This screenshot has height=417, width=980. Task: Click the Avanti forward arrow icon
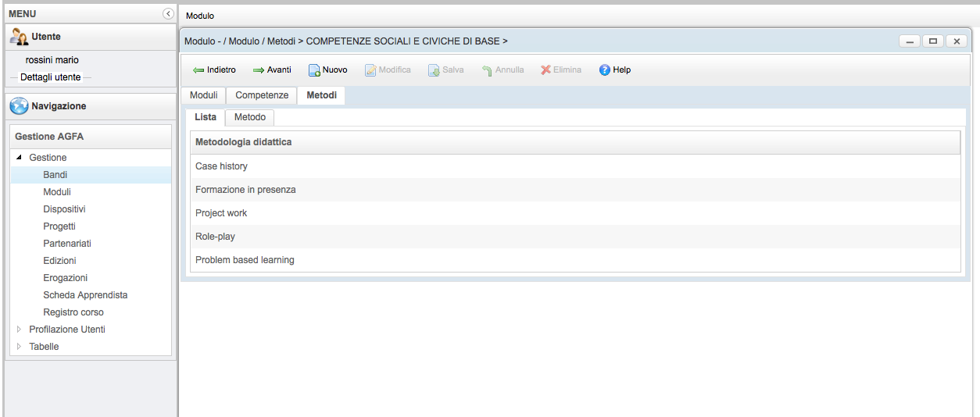click(258, 70)
